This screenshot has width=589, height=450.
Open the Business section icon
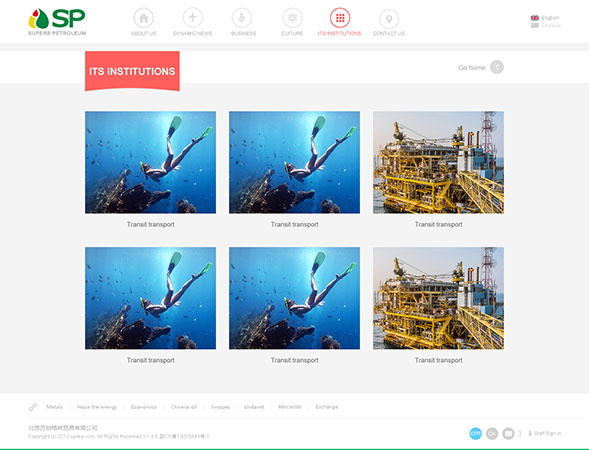pos(242,18)
